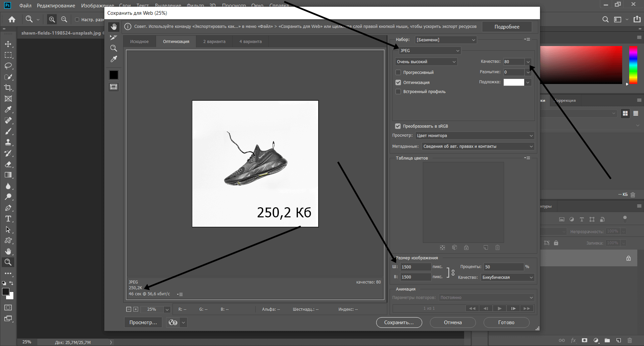Select the Rectangular Marquee tool
Image resolution: width=644 pixels, height=346 pixels.
[8, 55]
